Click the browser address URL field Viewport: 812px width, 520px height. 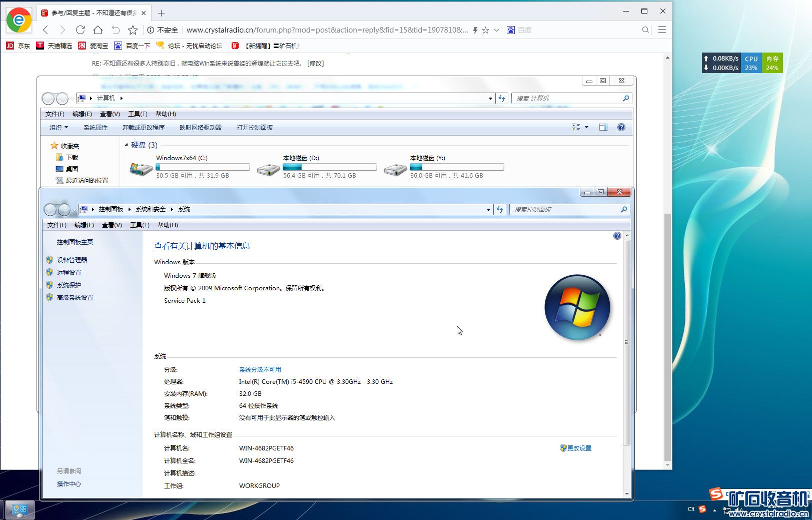327,30
